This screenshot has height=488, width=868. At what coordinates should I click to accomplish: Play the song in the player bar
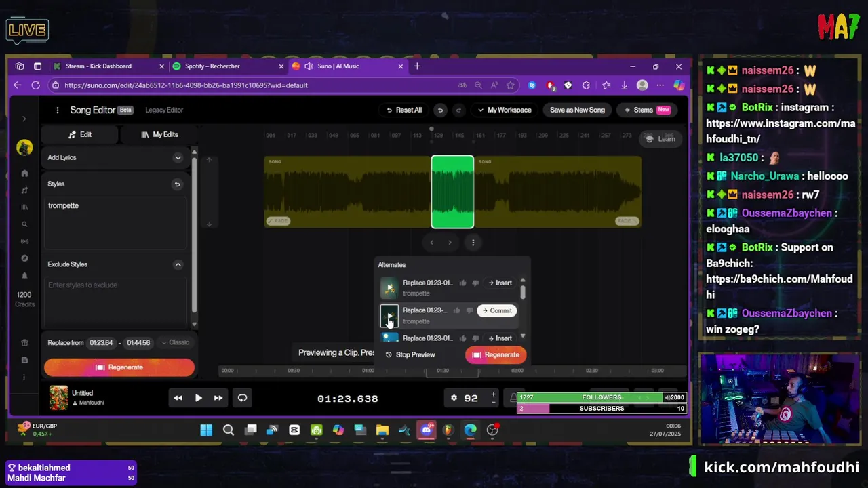tap(198, 398)
